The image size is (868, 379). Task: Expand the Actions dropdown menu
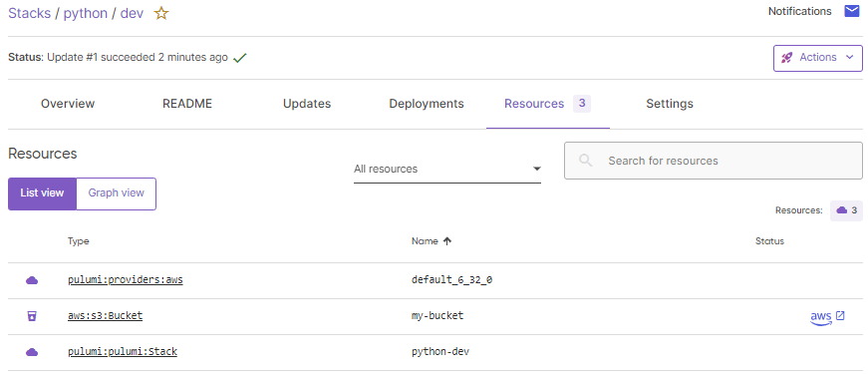[817, 58]
